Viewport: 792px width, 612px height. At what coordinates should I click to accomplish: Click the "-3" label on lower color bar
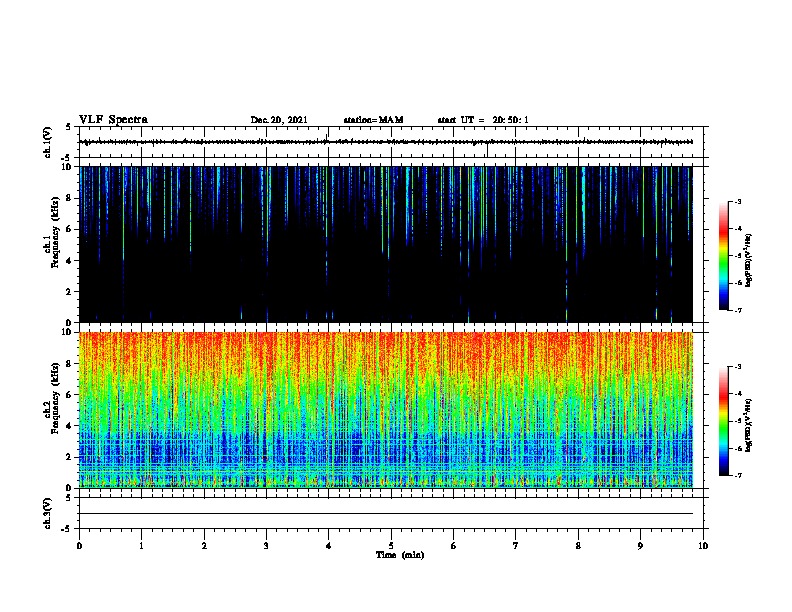(x=737, y=367)
